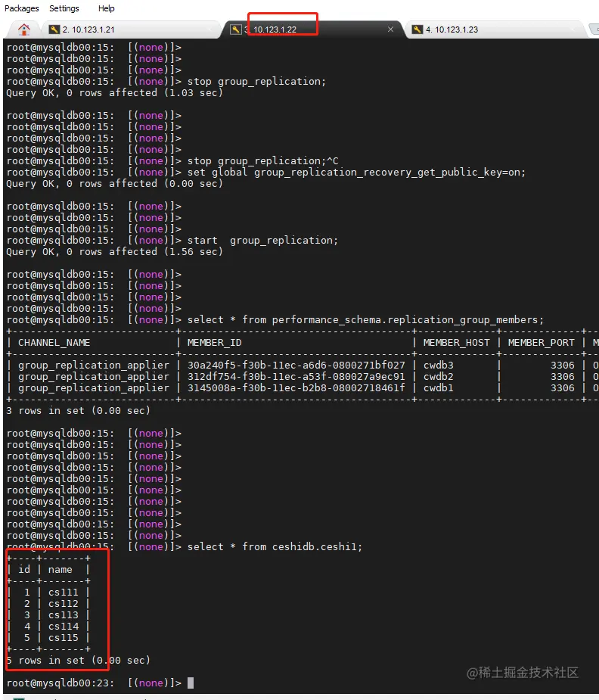
Task: Click the terminal cursor at the last prompt
Action: pos(191,683)
